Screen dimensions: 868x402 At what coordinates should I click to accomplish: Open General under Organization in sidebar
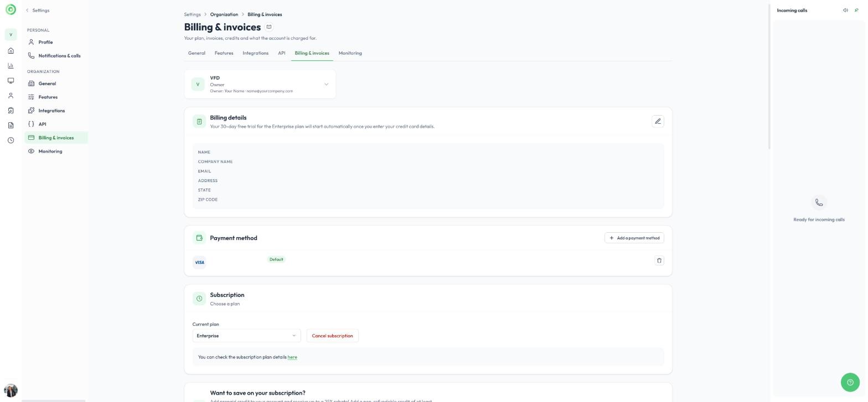[56, 83]
